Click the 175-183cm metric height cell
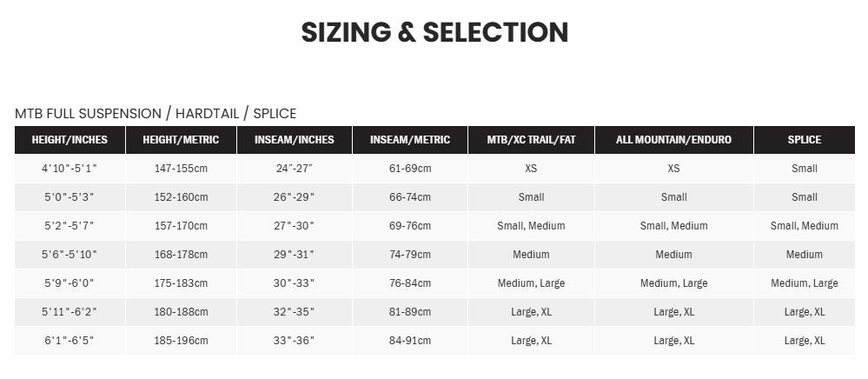This screenshot has width=868, height=379. pyautogui.click(x=181, y=283)
